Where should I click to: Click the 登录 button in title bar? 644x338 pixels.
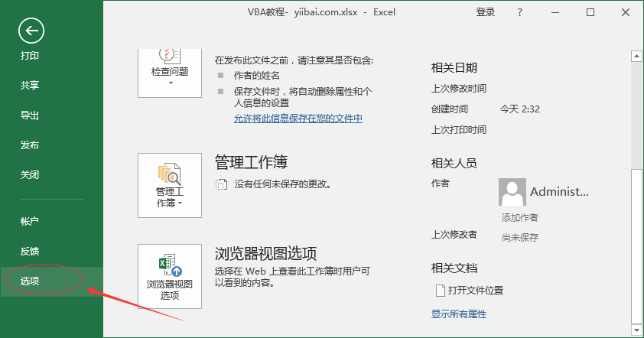[486, 12]
